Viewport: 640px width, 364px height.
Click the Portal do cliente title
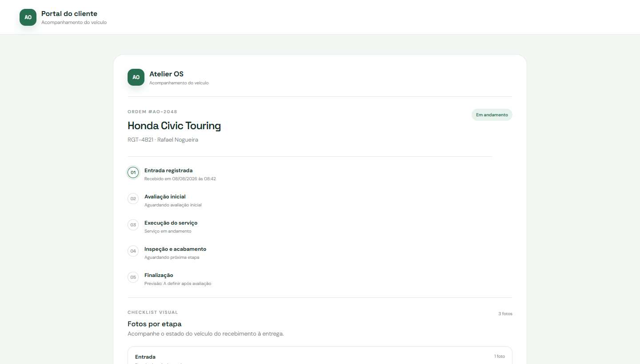coord(69,14)
